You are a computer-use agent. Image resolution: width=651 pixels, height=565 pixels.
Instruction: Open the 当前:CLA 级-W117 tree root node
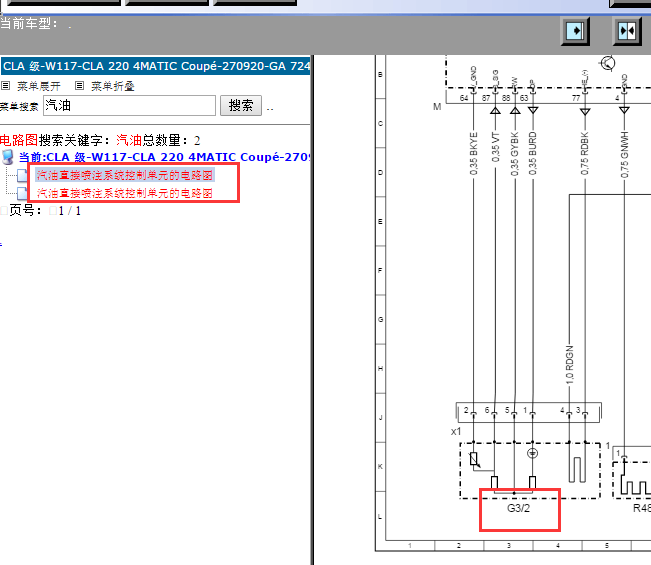(164, 157)
